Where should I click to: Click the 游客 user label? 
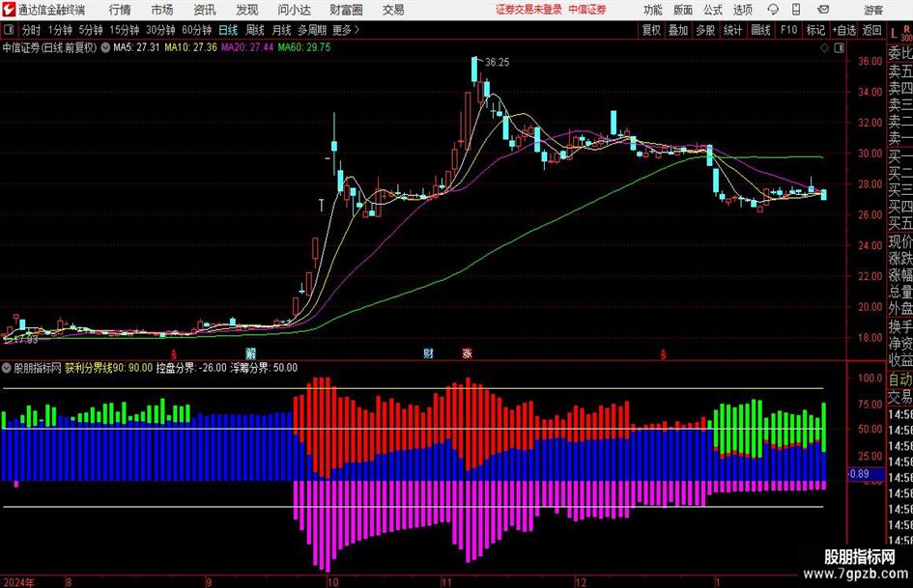(x=873, y=10)
